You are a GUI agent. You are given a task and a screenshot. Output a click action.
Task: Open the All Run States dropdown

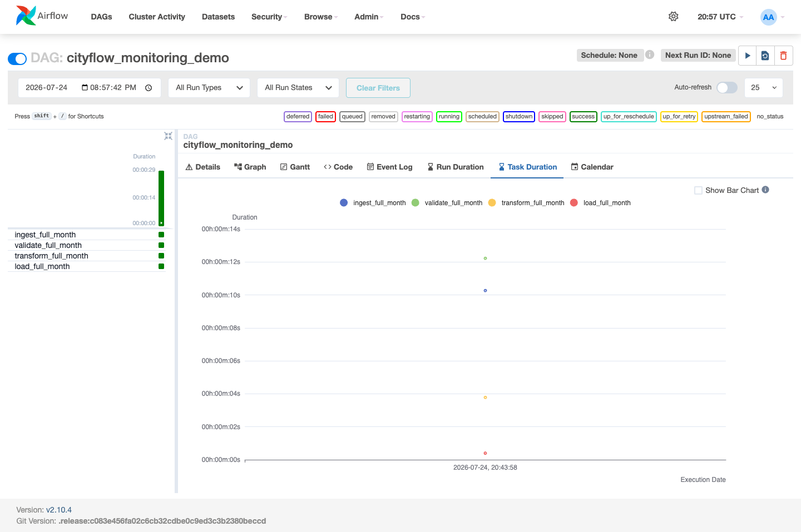[298, 88]
